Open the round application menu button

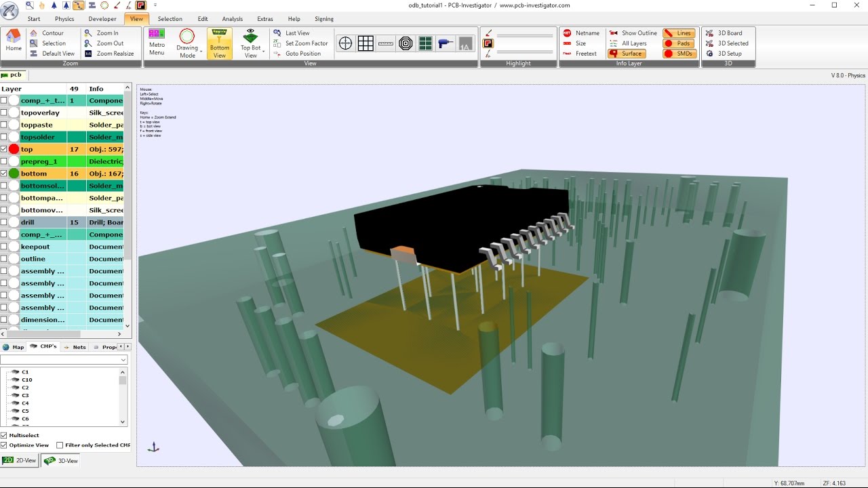click(10, 9)
